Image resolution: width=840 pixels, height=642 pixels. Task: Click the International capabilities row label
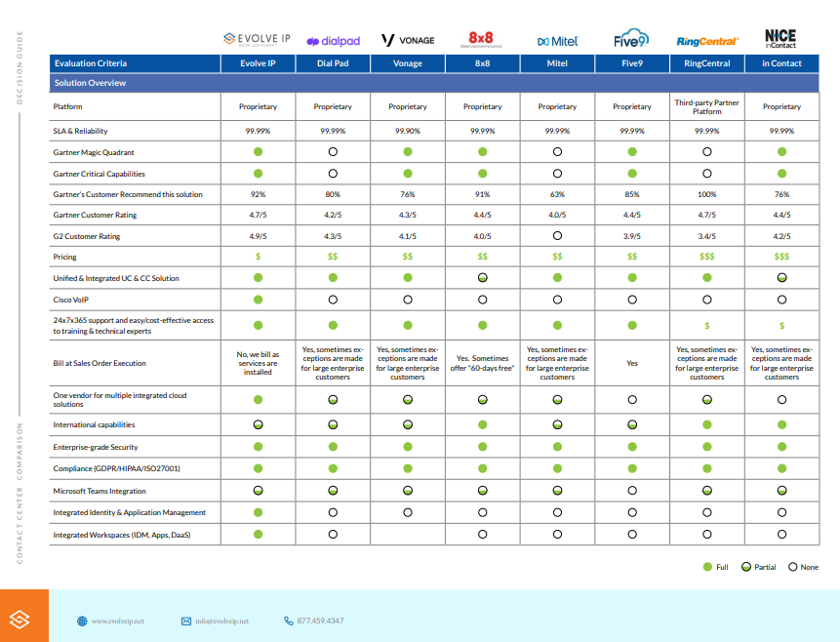pyautogui.click(x=95, y=425)
